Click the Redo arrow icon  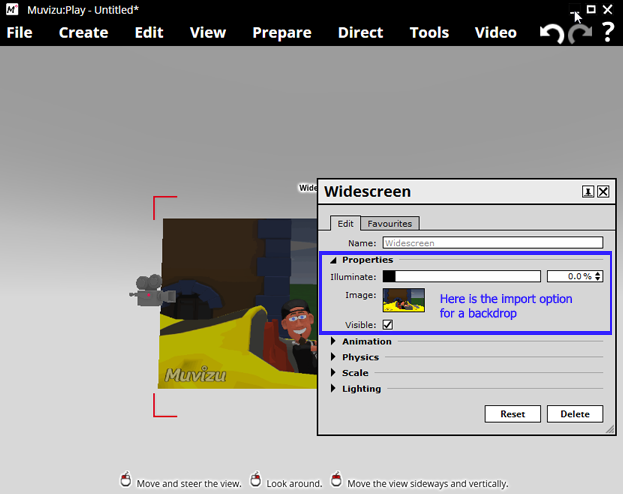[x=580, y=33]
